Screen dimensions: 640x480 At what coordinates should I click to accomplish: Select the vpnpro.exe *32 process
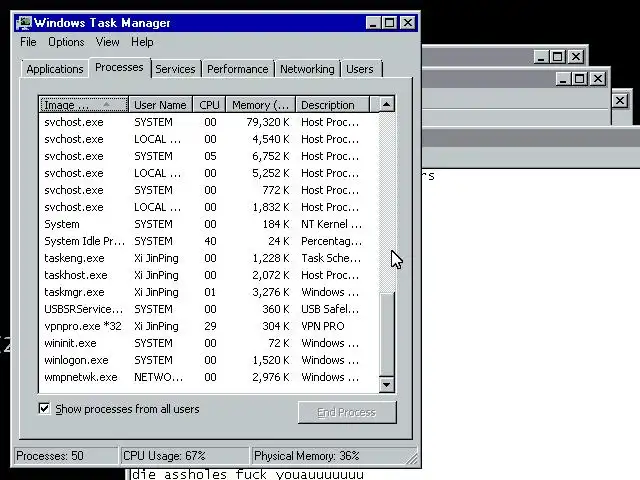[209, 326]
